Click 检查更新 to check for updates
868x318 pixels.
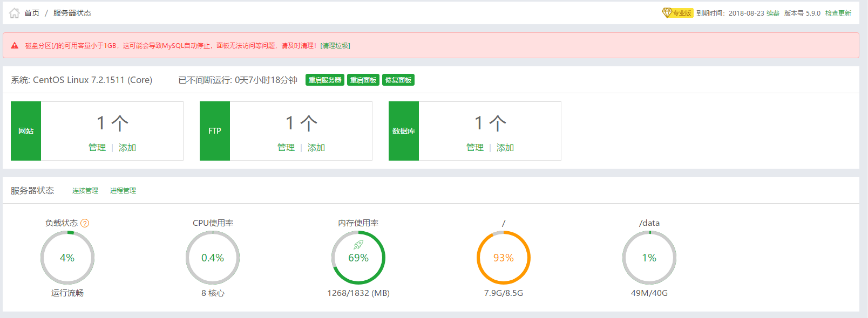click(x=838, y=13)
